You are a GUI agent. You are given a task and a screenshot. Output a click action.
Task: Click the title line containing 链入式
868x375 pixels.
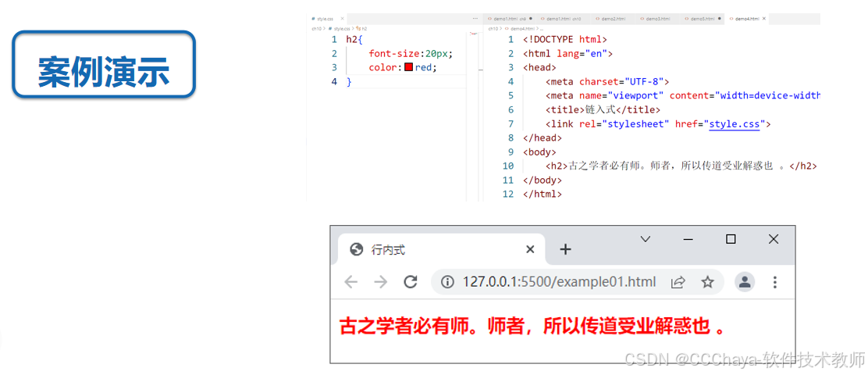pos(603,109)
